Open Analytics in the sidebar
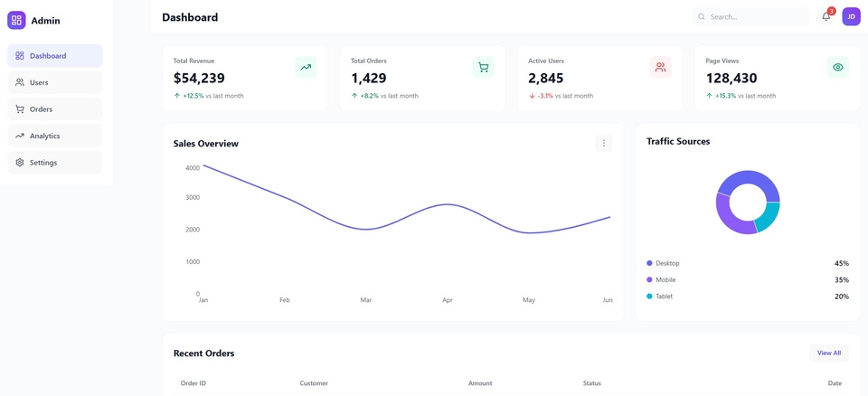The width and height of the screenshot is (868, 396). pyautogui.click(x=55, y=136)
